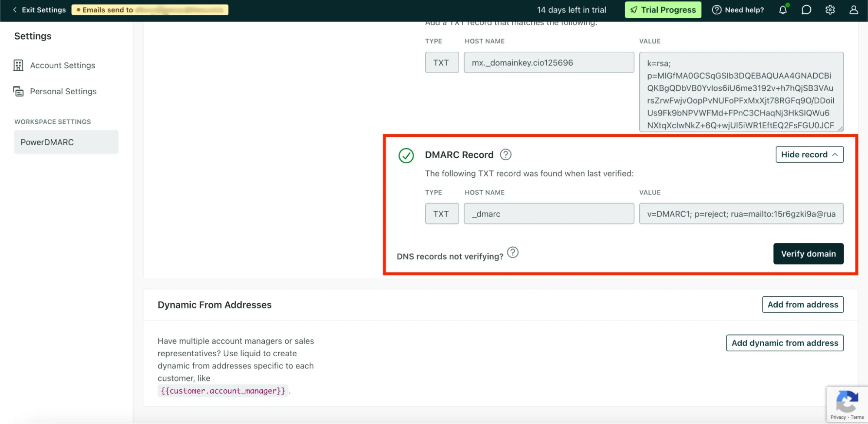Click the Exit Settings back arrow

coord(15,10)
